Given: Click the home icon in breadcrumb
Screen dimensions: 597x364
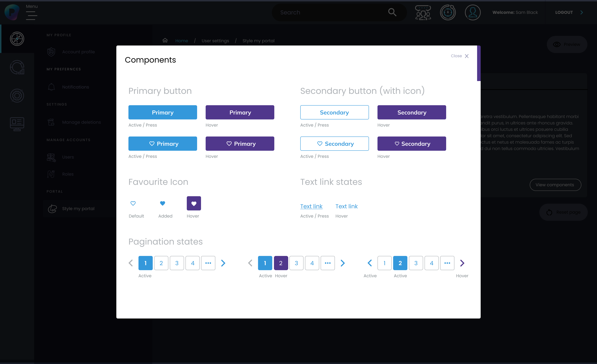Looking at the screenshot, I should [165, 40].
